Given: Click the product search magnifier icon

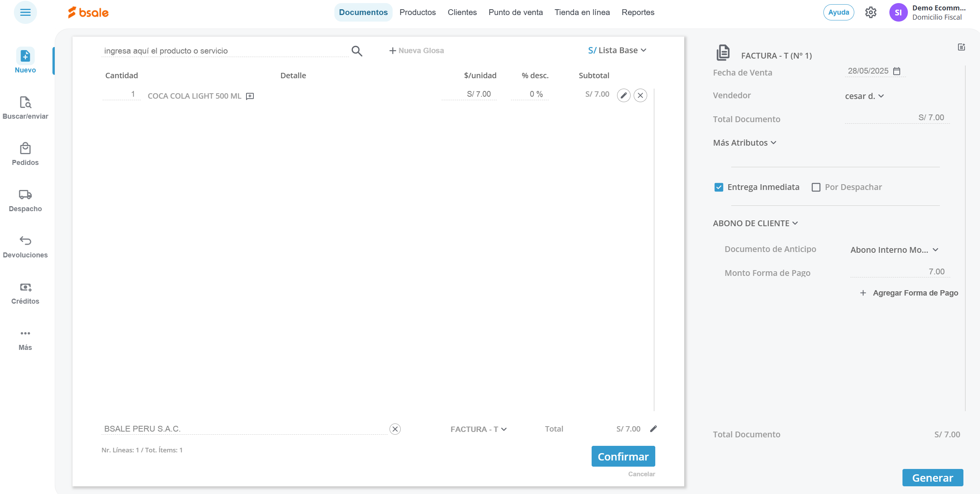Looking at the screenshot, I should [x=357, y=51].
